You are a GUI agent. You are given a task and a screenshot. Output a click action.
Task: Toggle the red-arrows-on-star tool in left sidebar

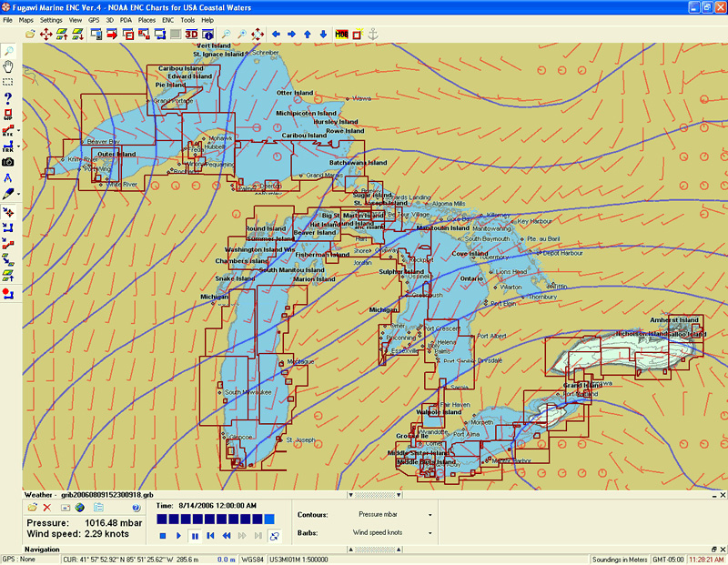[x=8, y=213]
